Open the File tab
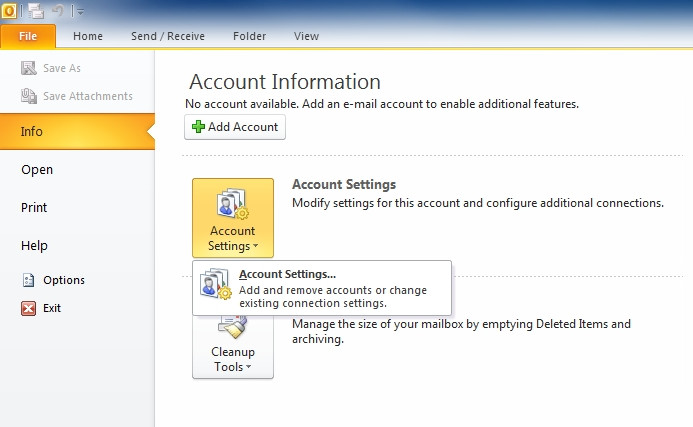The height and width of the screenshot is (427, 693). 28,36
